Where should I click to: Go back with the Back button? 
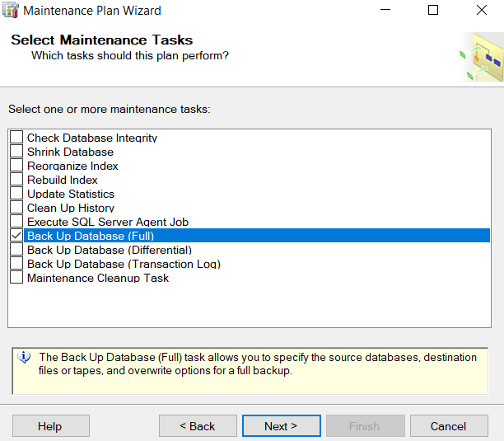coord(198,426)
